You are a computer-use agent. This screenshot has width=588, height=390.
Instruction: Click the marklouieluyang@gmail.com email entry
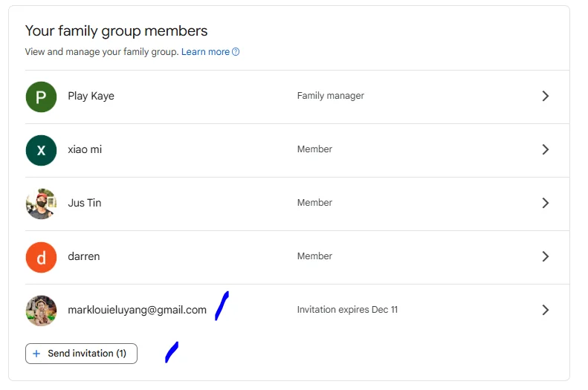138,310
